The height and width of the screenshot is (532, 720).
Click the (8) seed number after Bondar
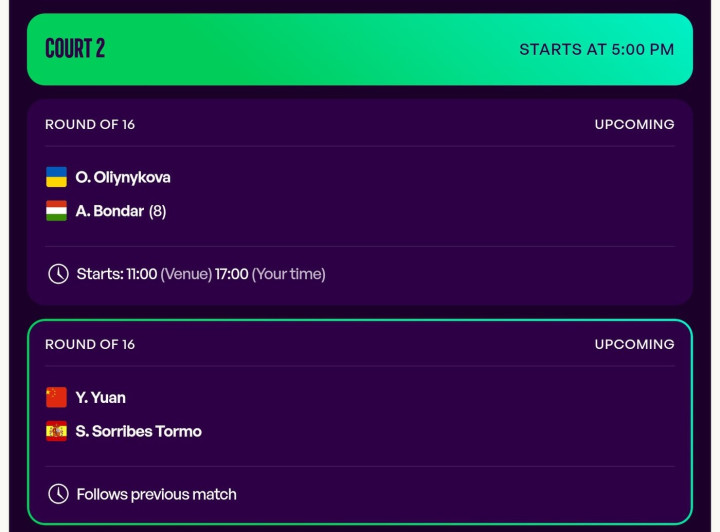click(x=157, y=211)
